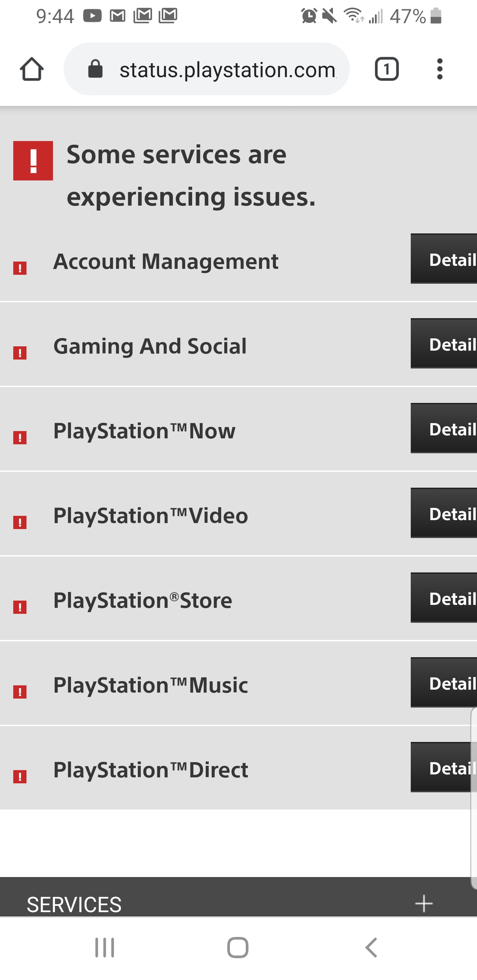Tap the plus to expand the SERVICES section
Viewport: 477px width, 980px height.
424,903
